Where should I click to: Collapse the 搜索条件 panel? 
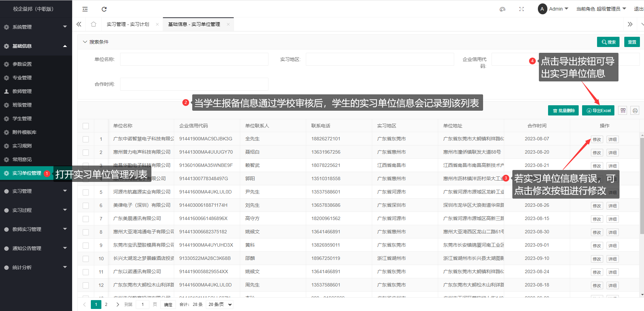pyautogui.click(x=85, y=42)
